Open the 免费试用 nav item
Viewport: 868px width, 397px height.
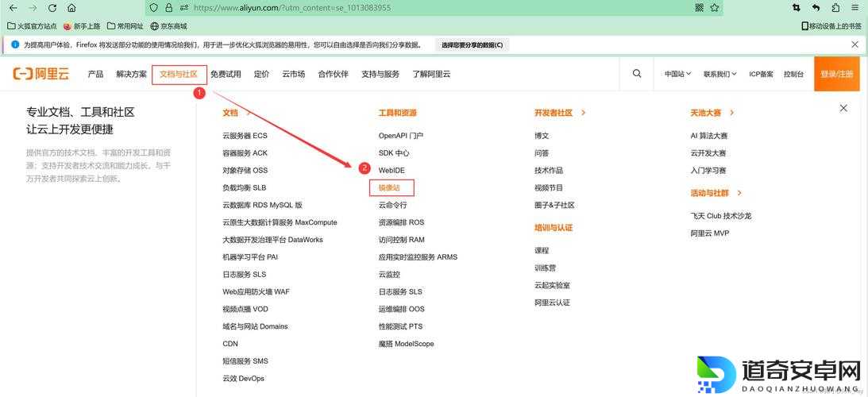tap(226, 74)
